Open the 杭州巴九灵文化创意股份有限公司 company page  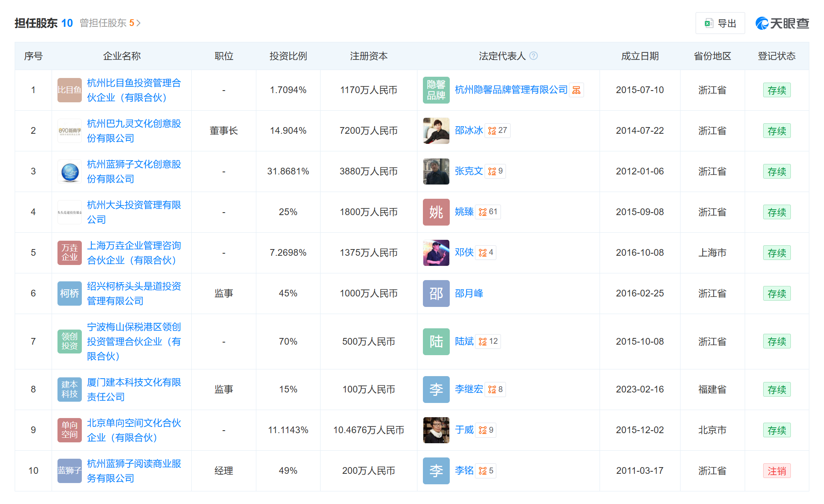click(134, 131)
